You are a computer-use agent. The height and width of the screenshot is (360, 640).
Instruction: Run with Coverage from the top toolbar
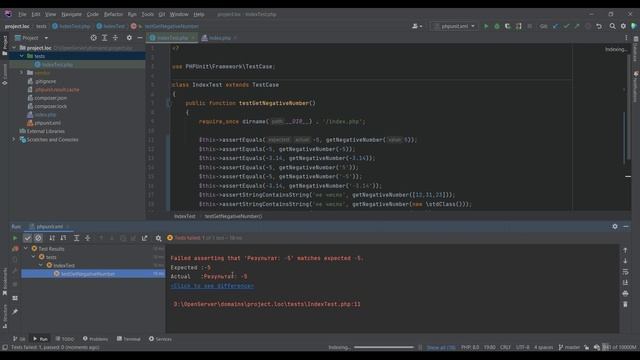507,26
